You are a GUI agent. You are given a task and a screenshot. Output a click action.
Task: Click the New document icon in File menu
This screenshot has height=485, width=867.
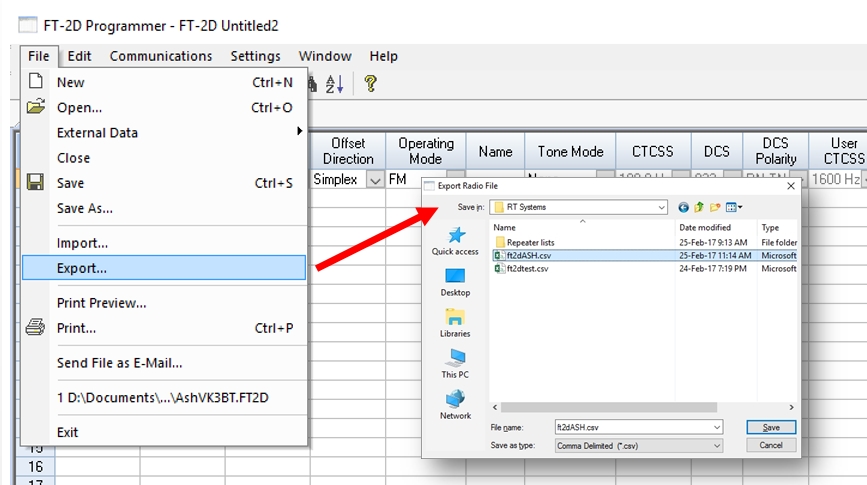pos(36,81)
